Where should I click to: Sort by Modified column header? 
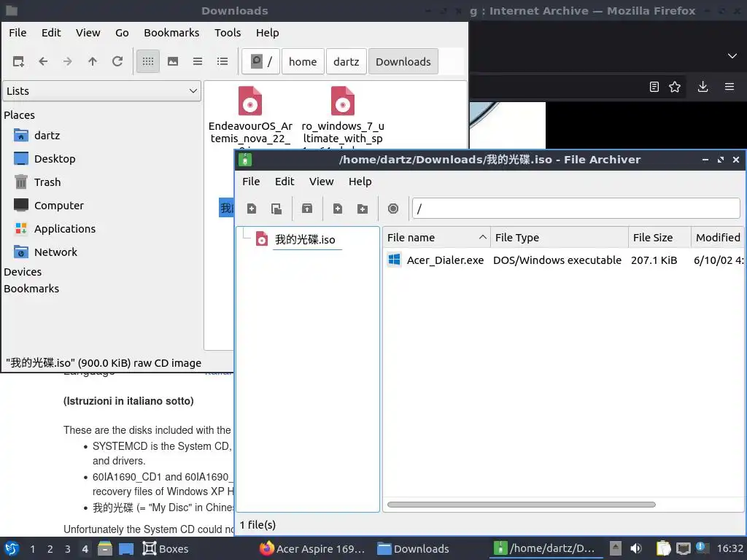[718, 237]
